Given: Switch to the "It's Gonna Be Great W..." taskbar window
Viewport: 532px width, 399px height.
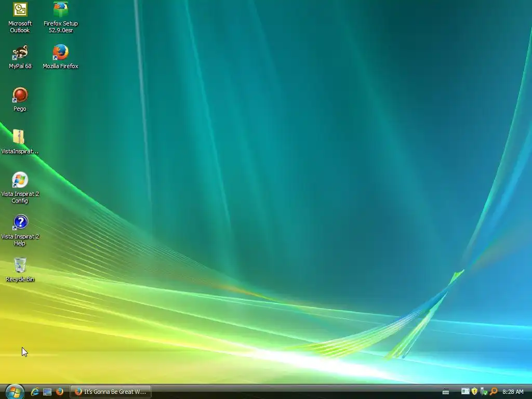Looking at the screenshot, I should (111, 392).
